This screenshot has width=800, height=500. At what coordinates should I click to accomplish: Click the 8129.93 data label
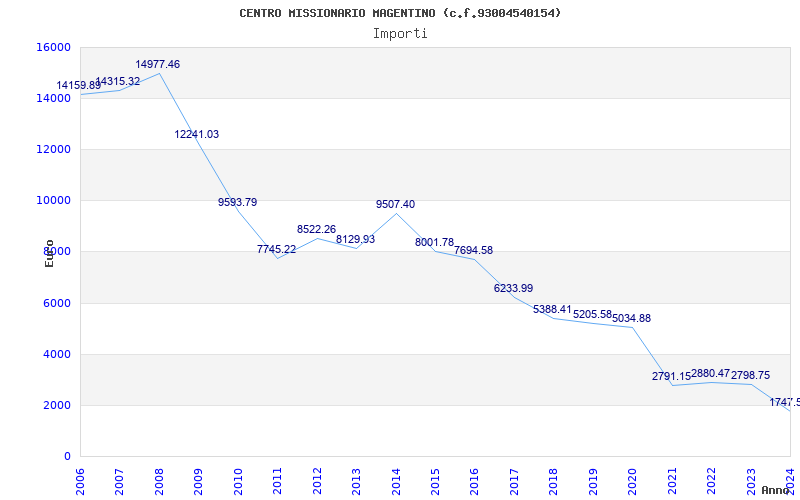point(356,239)
